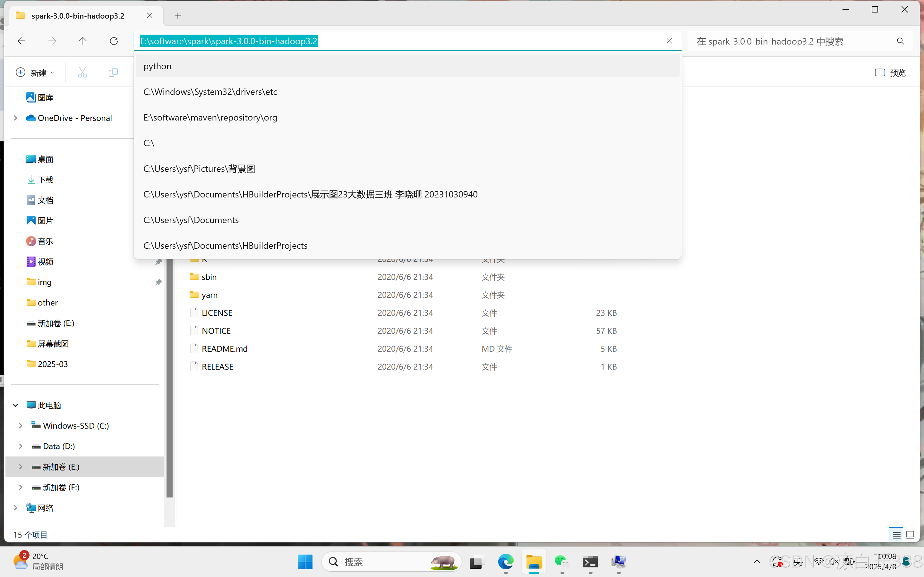Select the spark-3.0.0-bin-hadoop3.2 tab

pos(77,16)
